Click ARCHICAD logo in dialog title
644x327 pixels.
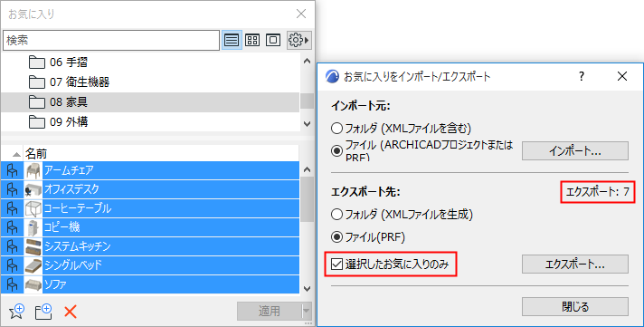tap(332, 76)
